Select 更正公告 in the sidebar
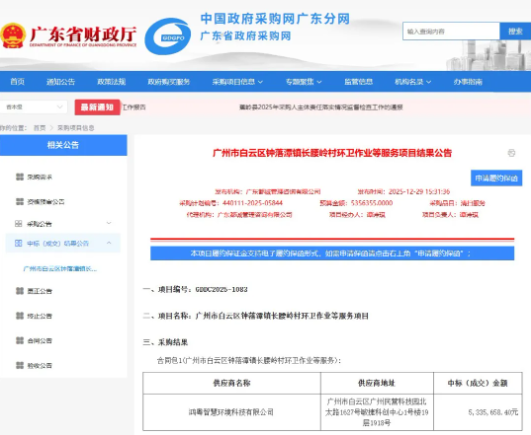The image size is (531, 435). pos(40,291)
